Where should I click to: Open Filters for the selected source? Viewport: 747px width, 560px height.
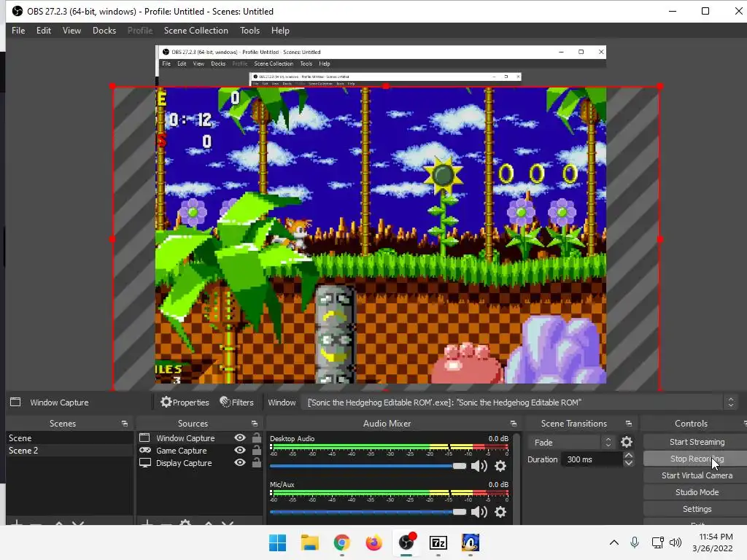tap(237, 402)
